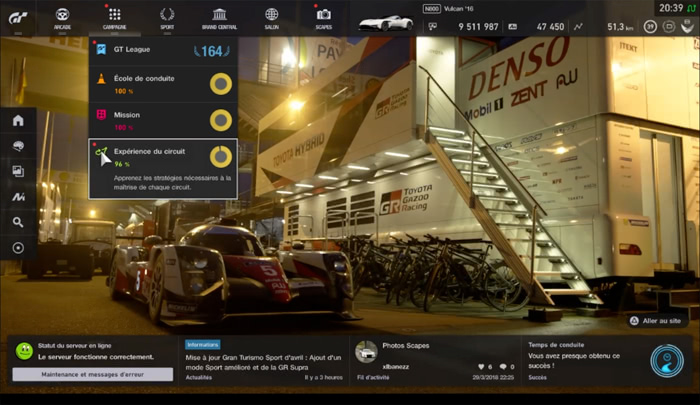Click the circular target icon in sidebar
The image size is (700, 405).
coord(18,247)
